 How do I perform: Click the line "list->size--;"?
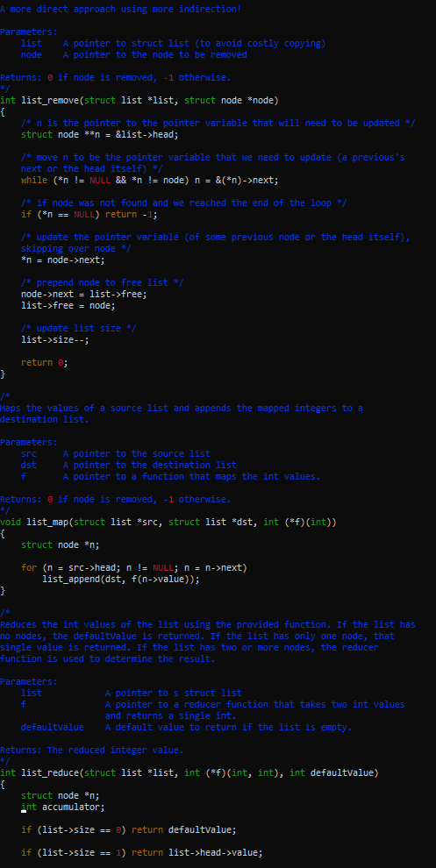[x=55, y=339]
